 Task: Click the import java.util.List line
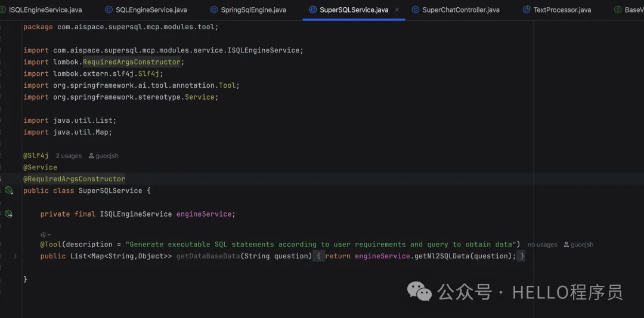70,121
